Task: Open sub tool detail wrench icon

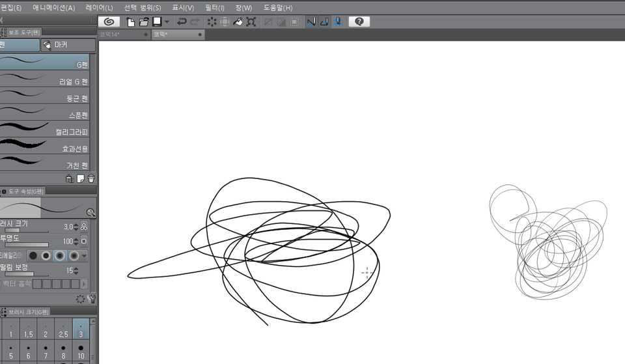Action: tap(91, 299)
